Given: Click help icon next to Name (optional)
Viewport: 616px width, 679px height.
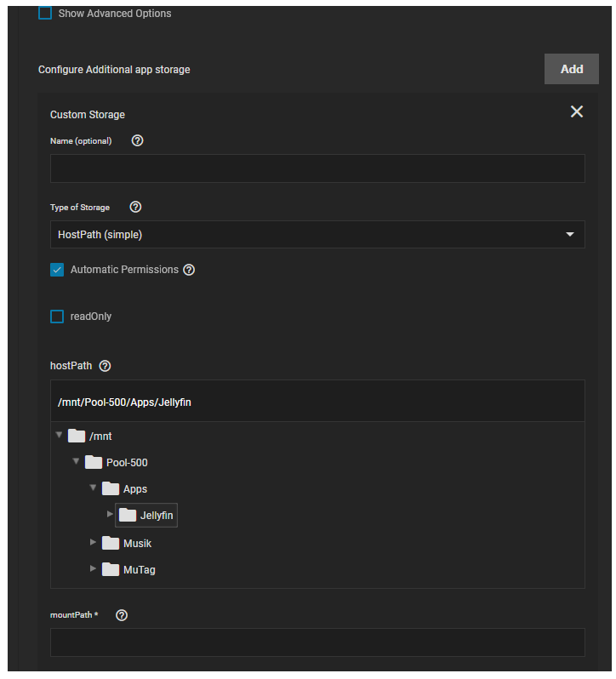Looking at the screenshot, I should [138, 140].
